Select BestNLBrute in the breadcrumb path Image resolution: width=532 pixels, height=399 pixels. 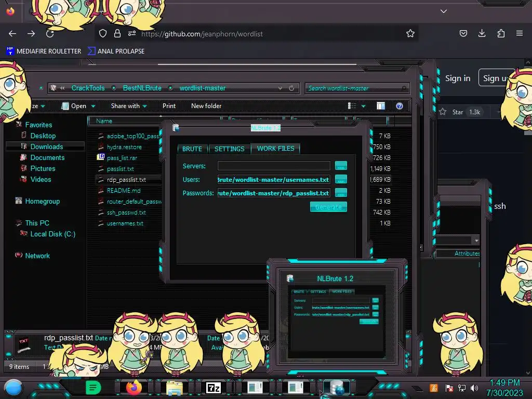[x=142, y=88]
